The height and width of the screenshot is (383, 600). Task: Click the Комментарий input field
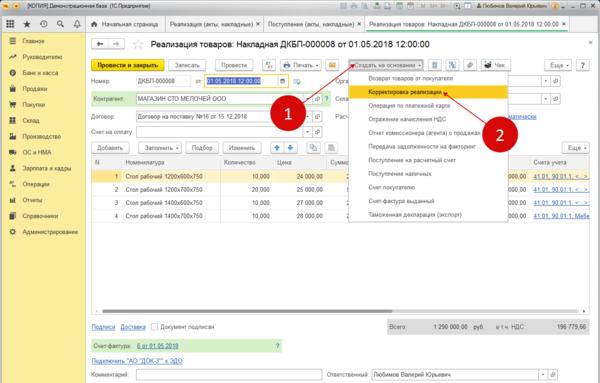(x=229, y=374)
